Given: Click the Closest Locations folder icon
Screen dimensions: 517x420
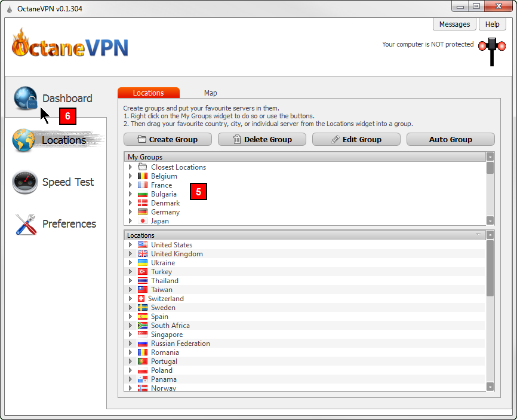Looking at the screenshot, I should pos(143,167).
